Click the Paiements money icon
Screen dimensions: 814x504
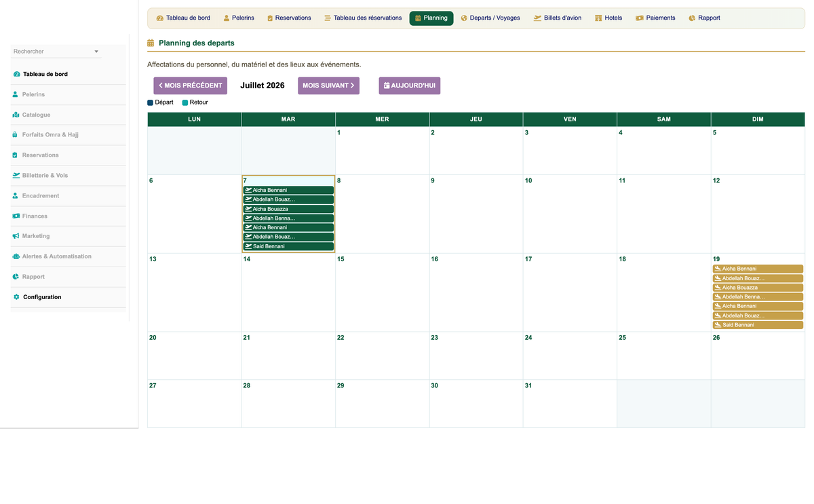[640, 18]
